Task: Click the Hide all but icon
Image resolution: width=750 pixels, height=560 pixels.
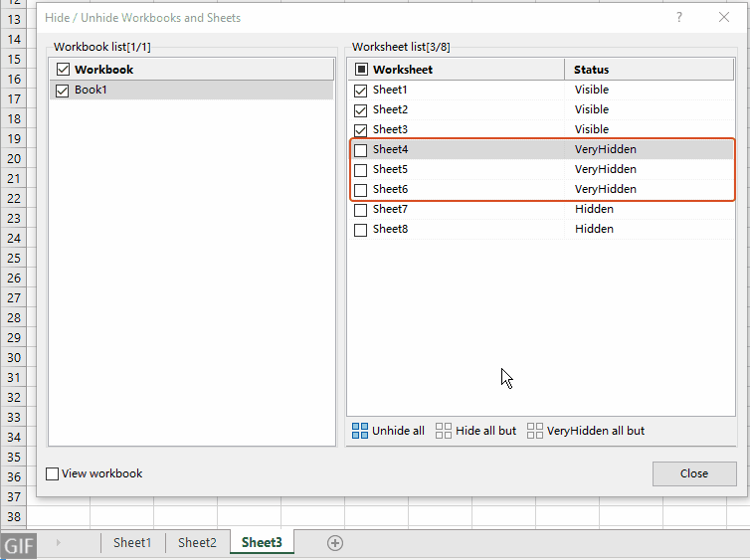Action: 444,431
